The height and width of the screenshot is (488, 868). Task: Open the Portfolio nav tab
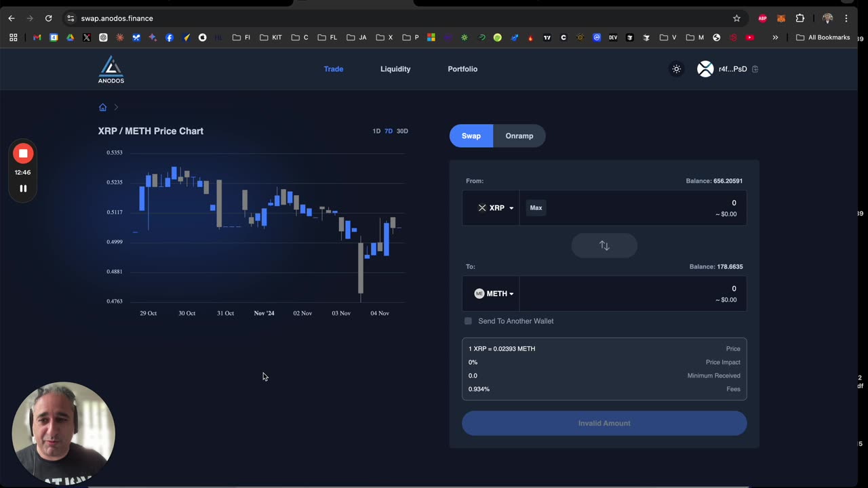462,69
